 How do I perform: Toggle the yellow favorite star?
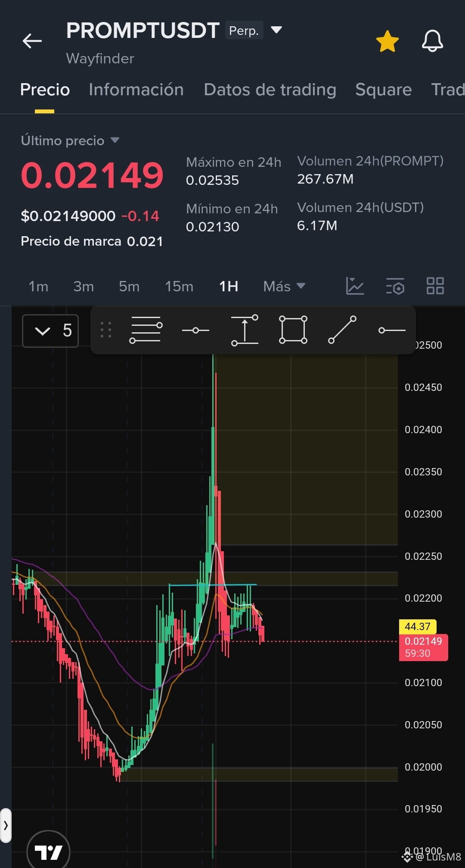click(387, 41)
